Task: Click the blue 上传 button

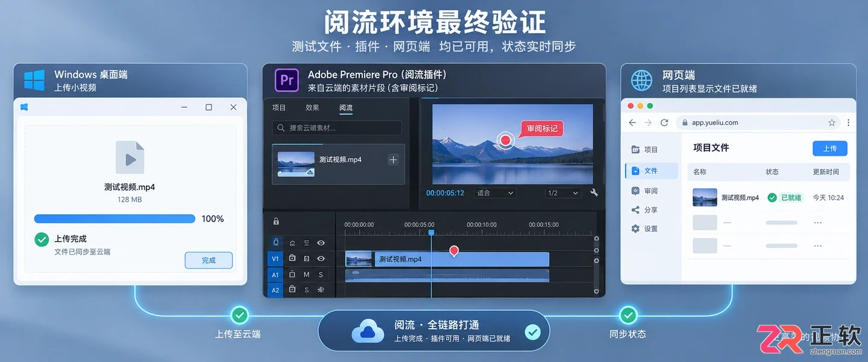Action: click(x=830, y=148)
